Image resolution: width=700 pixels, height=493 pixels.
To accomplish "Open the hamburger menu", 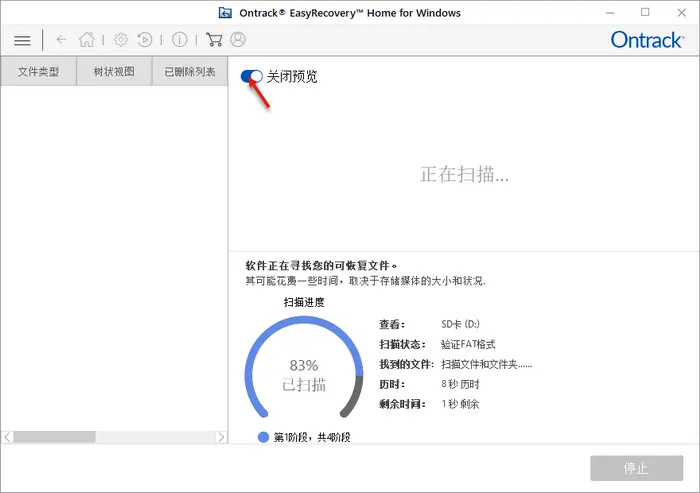I will pyautogui.click(x=22, y=41).
